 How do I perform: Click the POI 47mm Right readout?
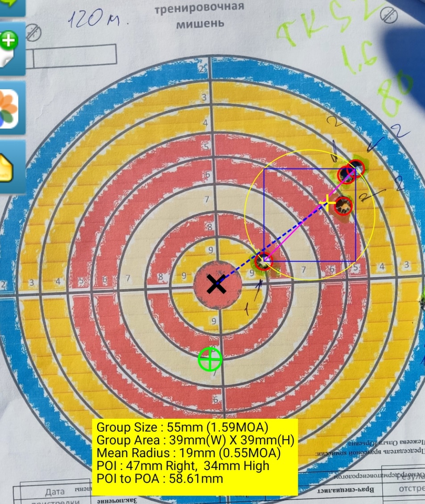tap(183, 466)
